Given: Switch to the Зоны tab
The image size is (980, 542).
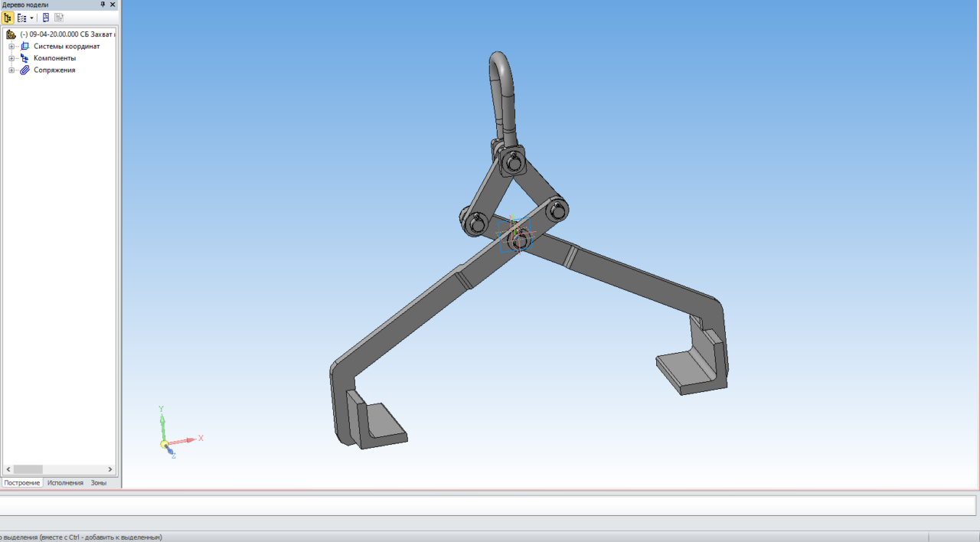Looking at the screenshot, I should 99,483.
